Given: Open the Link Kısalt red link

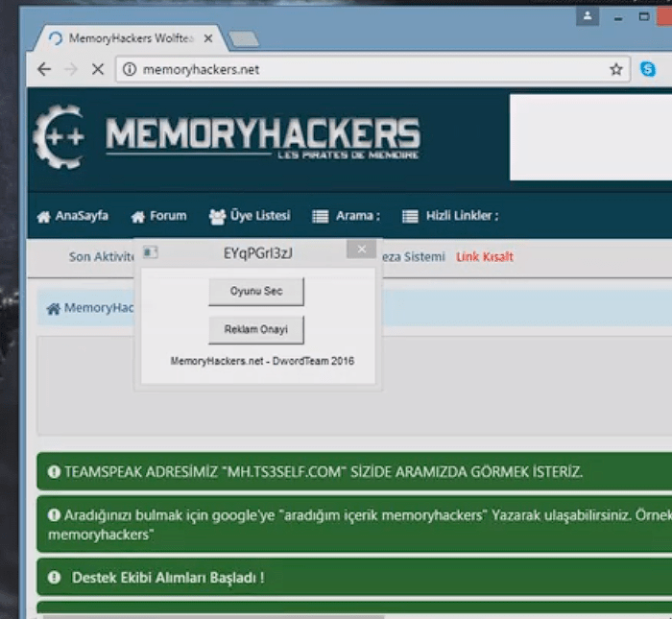Looking at the screenshot, I should [x=485, y=256].
